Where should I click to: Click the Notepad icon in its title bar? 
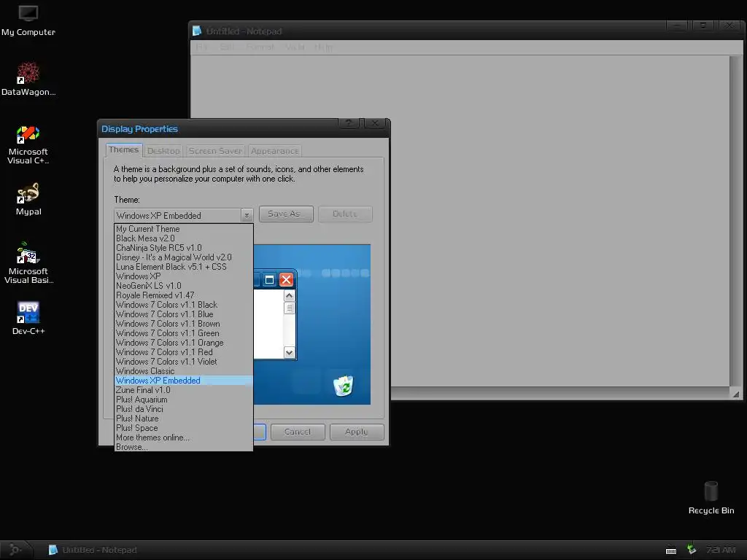pyautogui.click(x=197, y=31)
